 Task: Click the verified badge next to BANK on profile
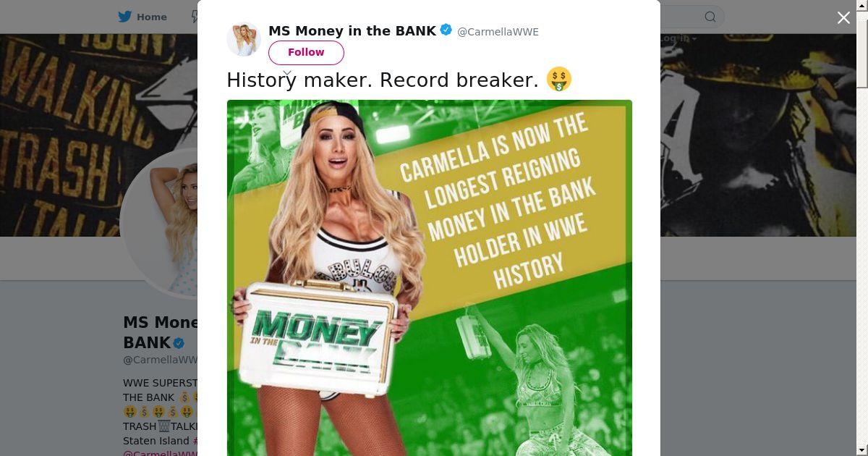pyautogui.click(x=178, y=343)
